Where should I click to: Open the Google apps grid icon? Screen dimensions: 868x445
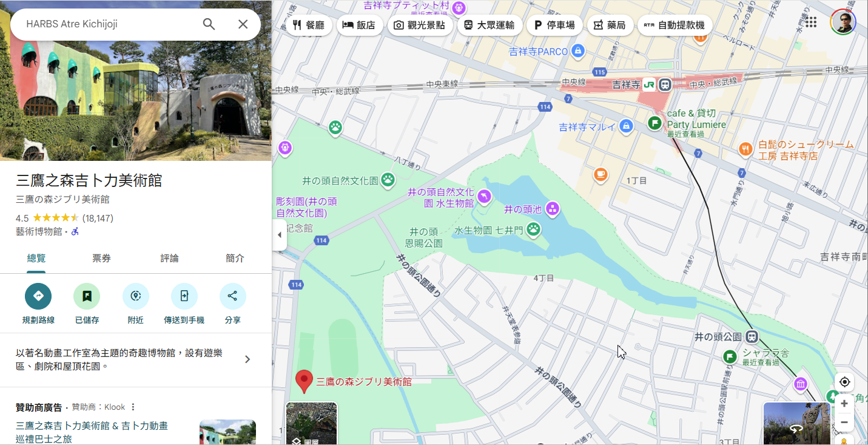(811, 22)
